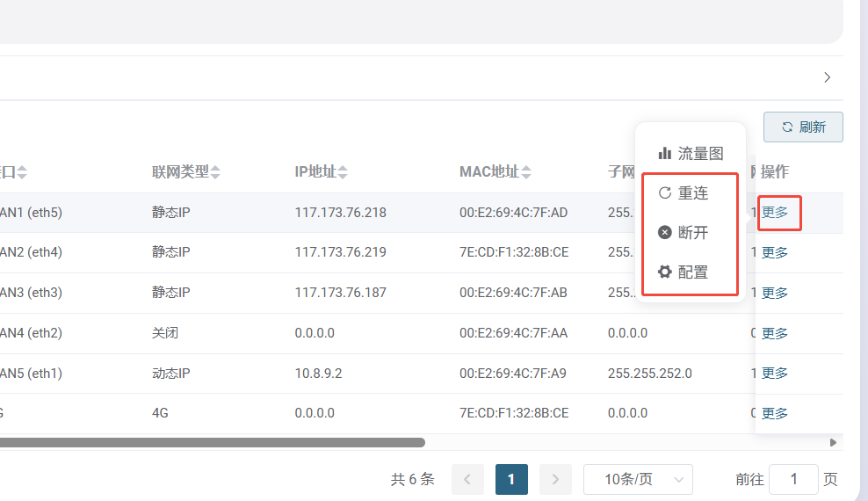Select 重连 from the popup menu
Viewport: 868px width, 501px height.
pos(692,192)
